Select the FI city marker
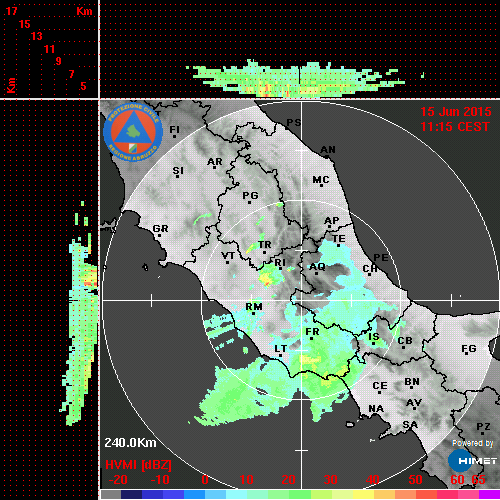The image size is (500, 500). tap(174, 136)
